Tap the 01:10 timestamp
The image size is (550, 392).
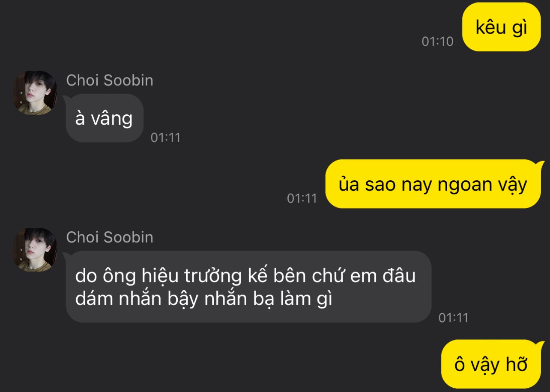(x=437, y=42)
